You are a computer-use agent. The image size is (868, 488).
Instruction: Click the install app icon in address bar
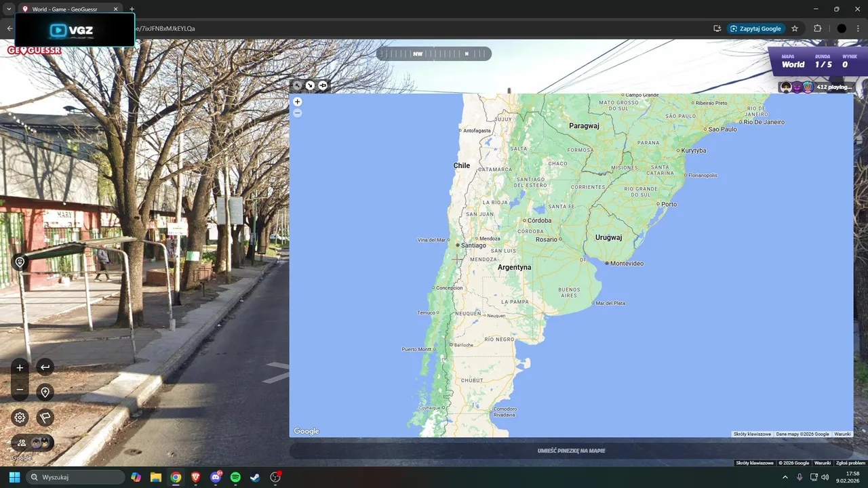tap(717, 28)
